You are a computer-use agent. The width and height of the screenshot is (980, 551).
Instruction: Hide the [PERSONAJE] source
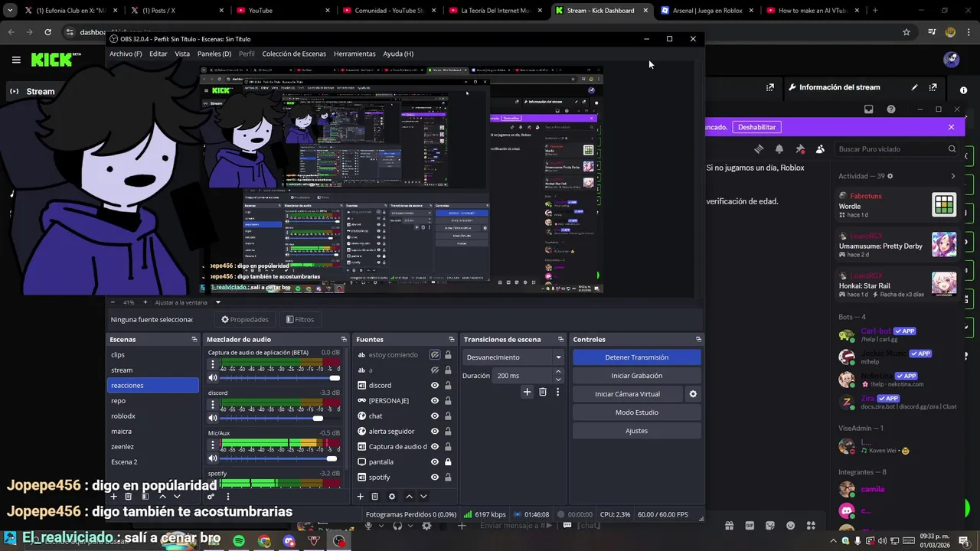tap(435, 401)
